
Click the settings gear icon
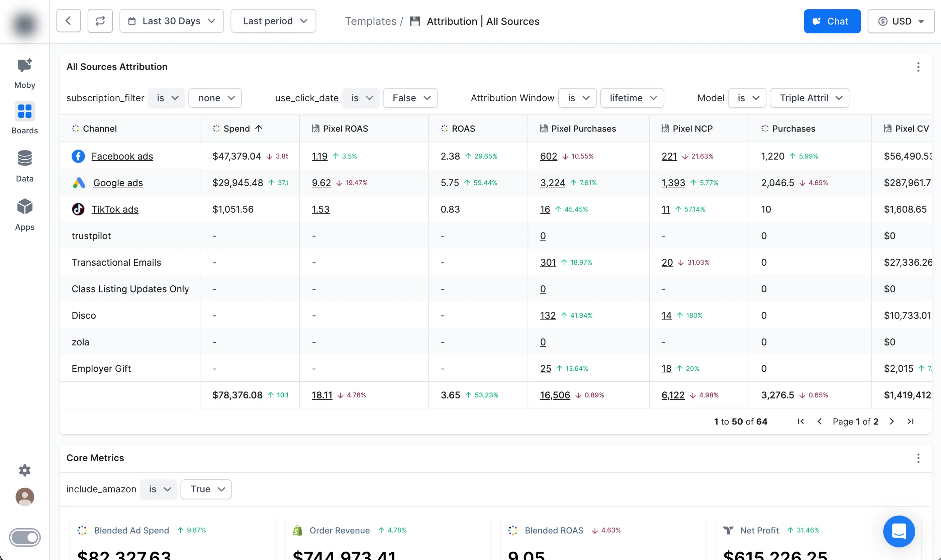point(24,470)
